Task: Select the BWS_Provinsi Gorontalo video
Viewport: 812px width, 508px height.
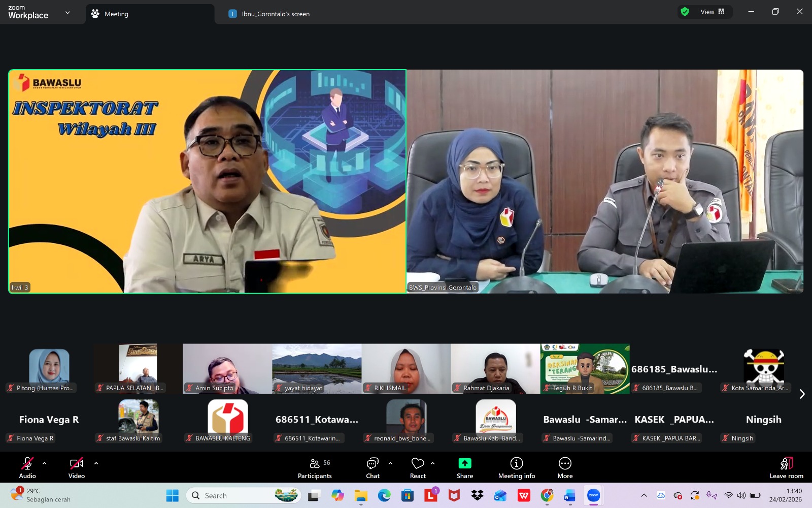Action: click(605, 181)
